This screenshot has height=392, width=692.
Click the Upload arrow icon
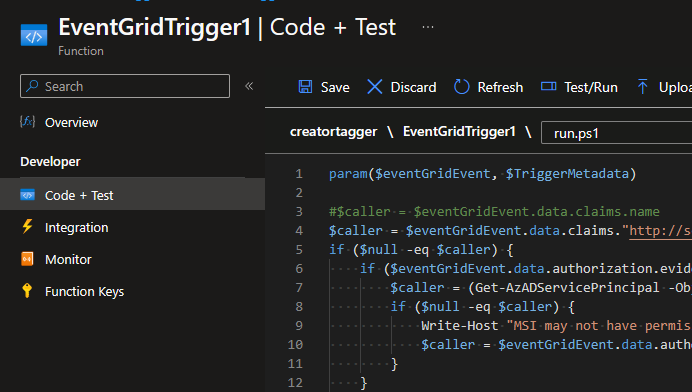click(643, 87)
